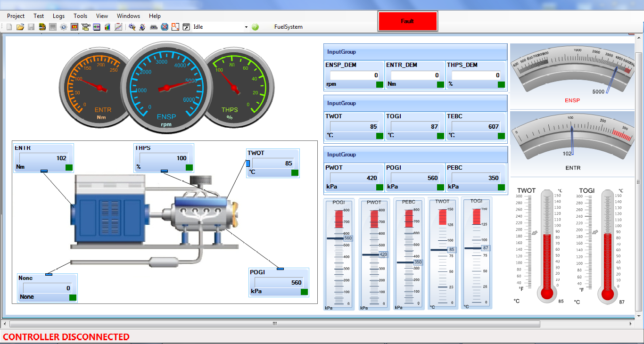Click the ENSP round rpm gauge

tap(166, 87)
